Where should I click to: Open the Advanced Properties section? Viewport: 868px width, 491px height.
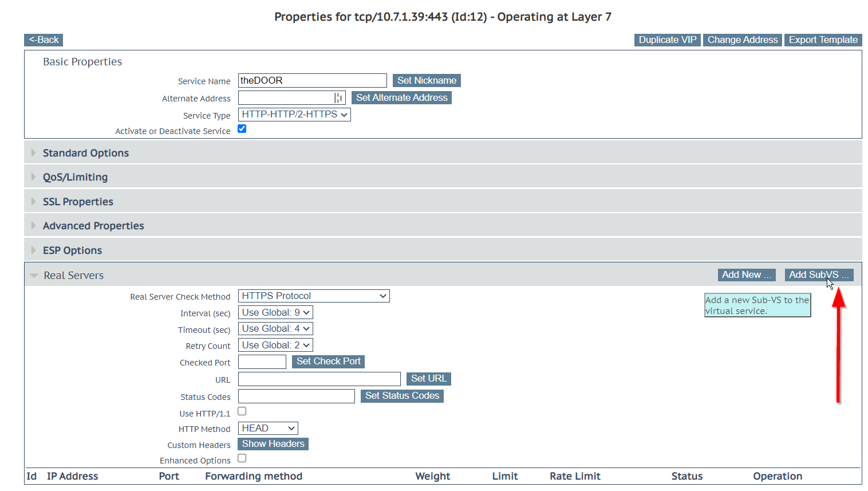click(x=93, y=226)
